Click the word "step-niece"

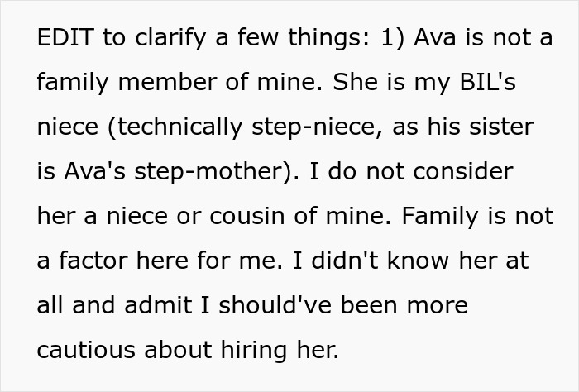pos(317,127)
